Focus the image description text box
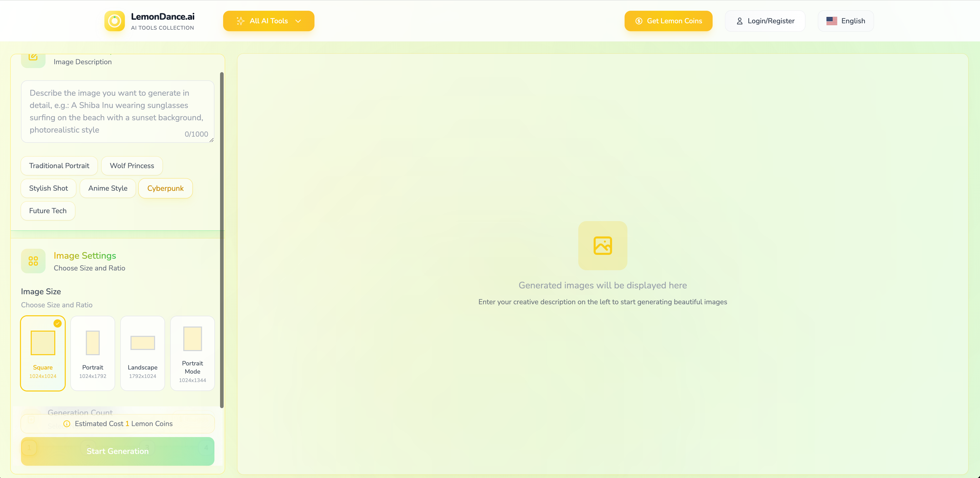Image resolution: width=980 pixels, height=478 pixels. coord(117,111)
